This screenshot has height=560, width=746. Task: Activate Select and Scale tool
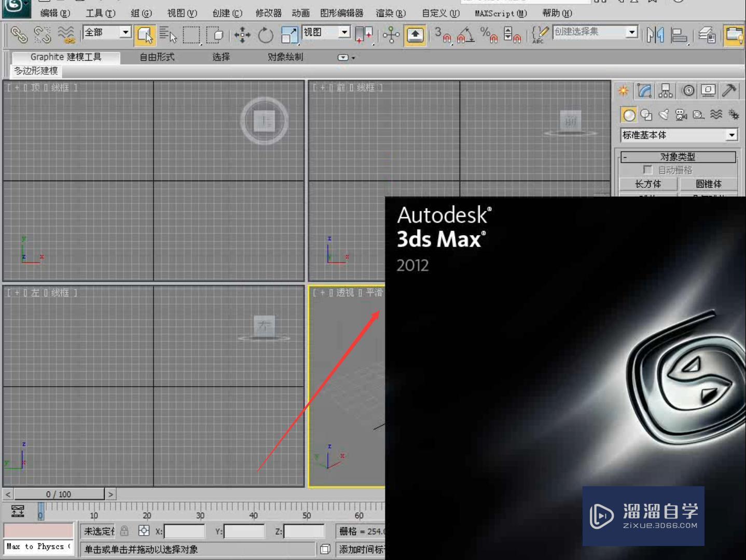point(289,35)
